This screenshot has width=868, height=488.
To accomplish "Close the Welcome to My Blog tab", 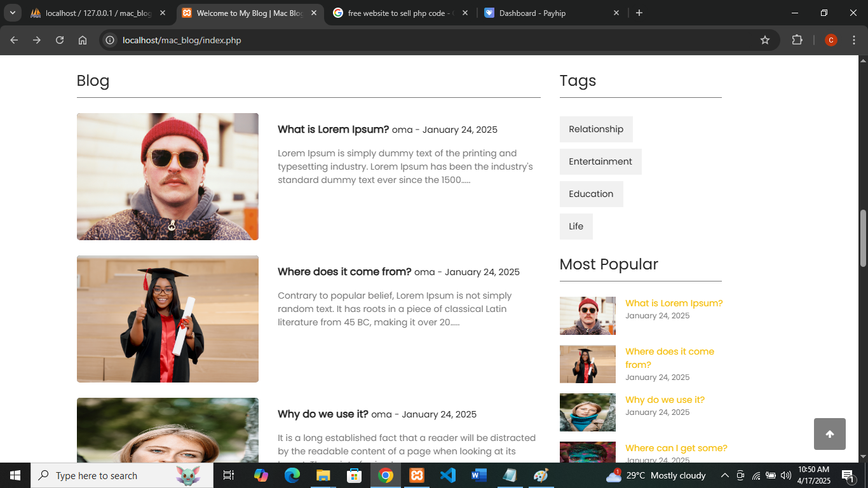I will (314, 13).
